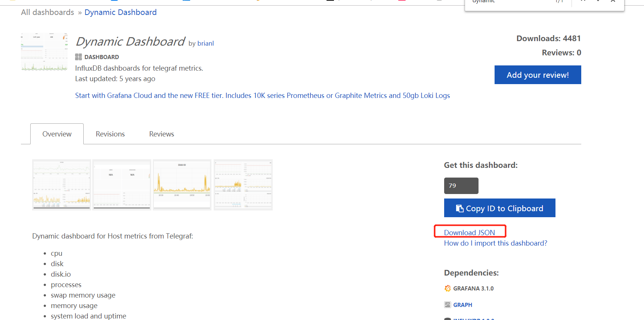Click 'InfluxDB dashboards for telegraf metrics.' description
Image resolution: width=644 pixels, height=320 pixels.
point(139,68)
